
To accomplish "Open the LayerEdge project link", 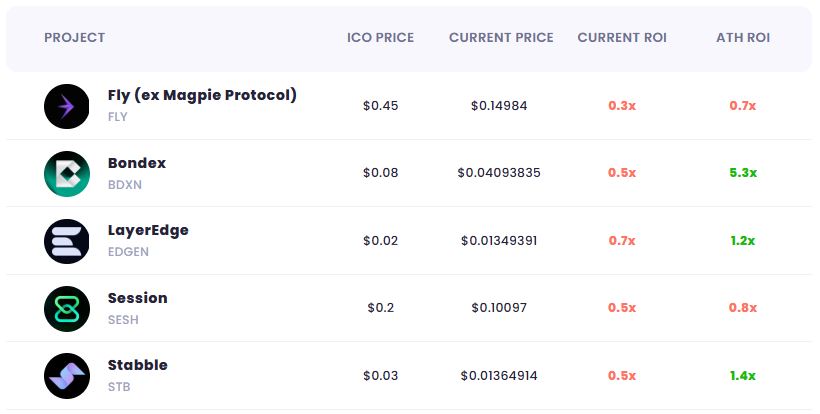I will point(148,231).
